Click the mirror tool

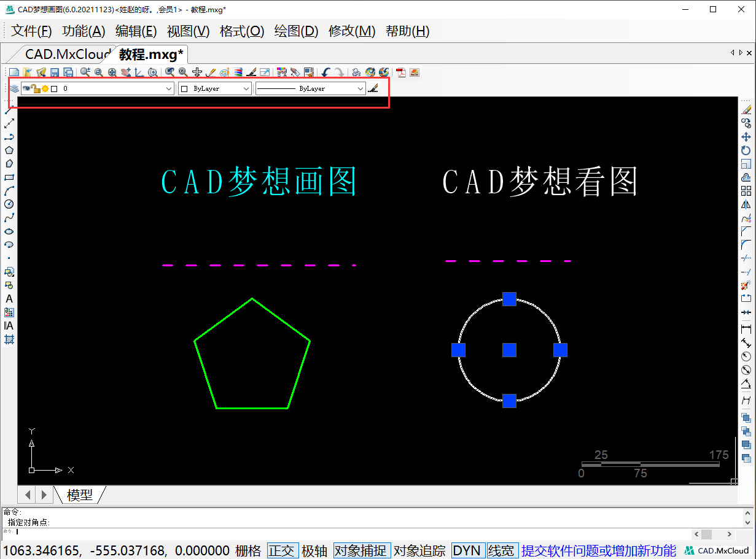pyautogui.click(x=746, y=204)
